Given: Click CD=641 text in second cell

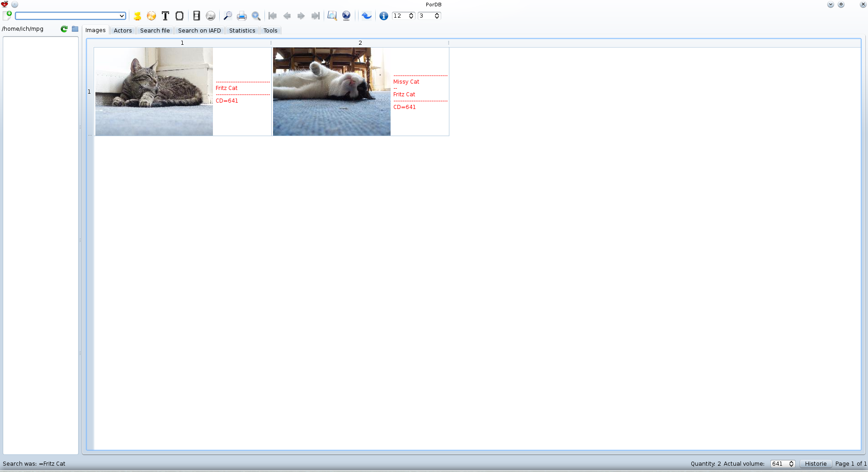Looking at the screenshot, I should point(405,107).
